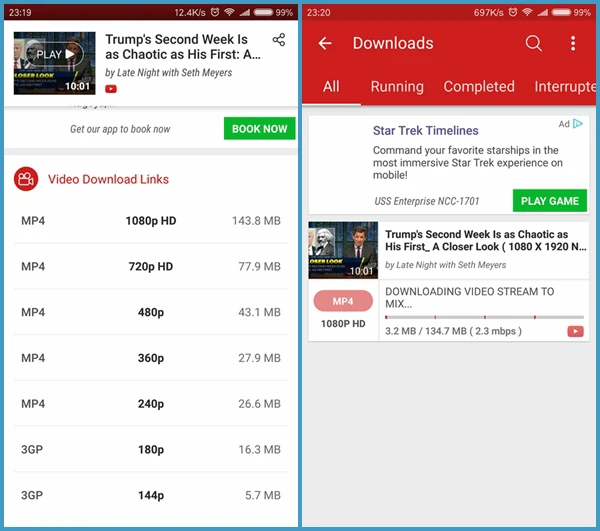Switch to the Interrupted tab
Screen dimensions: 600x531
point(565,87)
